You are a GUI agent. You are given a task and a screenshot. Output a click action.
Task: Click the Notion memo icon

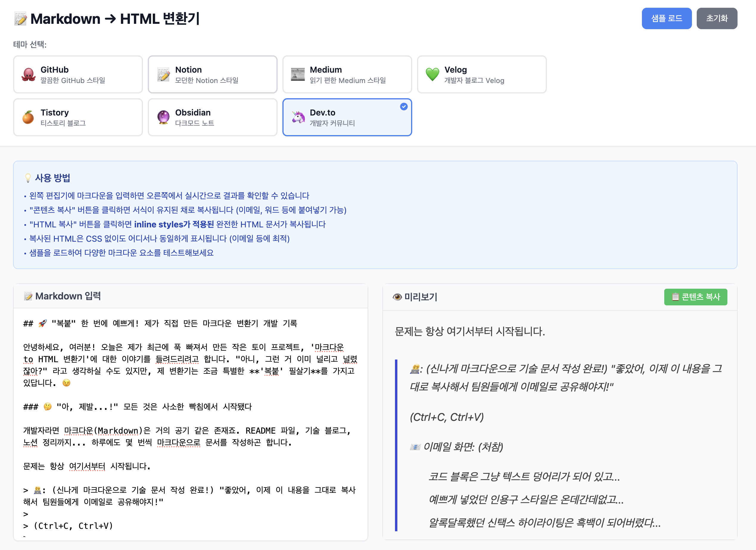[163, 75]
